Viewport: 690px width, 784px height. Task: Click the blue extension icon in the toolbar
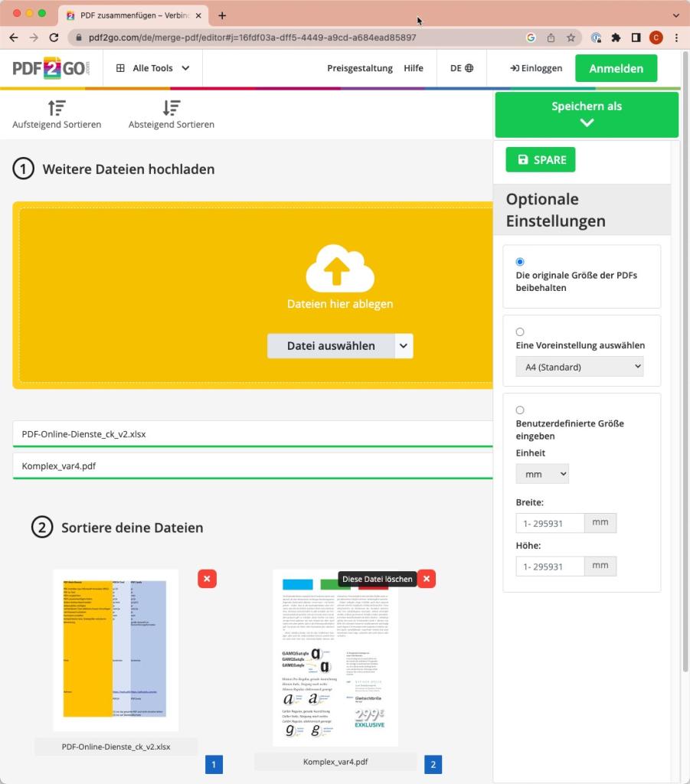(596, 38)
